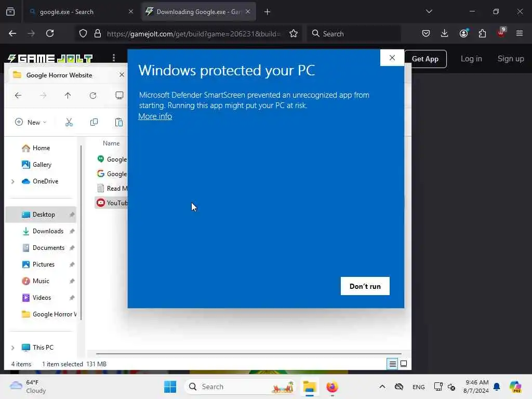Screen dimensions: 532x399
Task: Open Firefox View icon
Action: [x=10, y=12]
